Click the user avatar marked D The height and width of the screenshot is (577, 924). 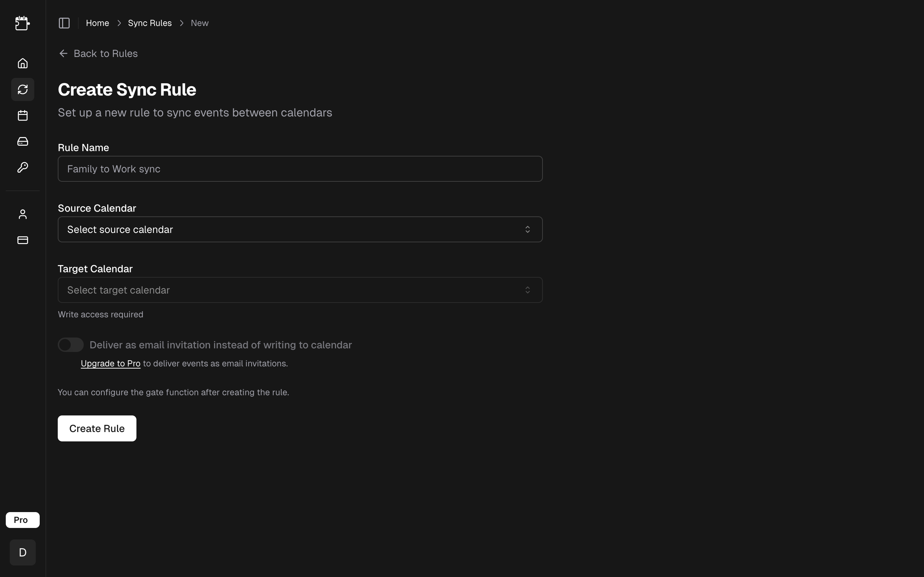click(22, 552)
